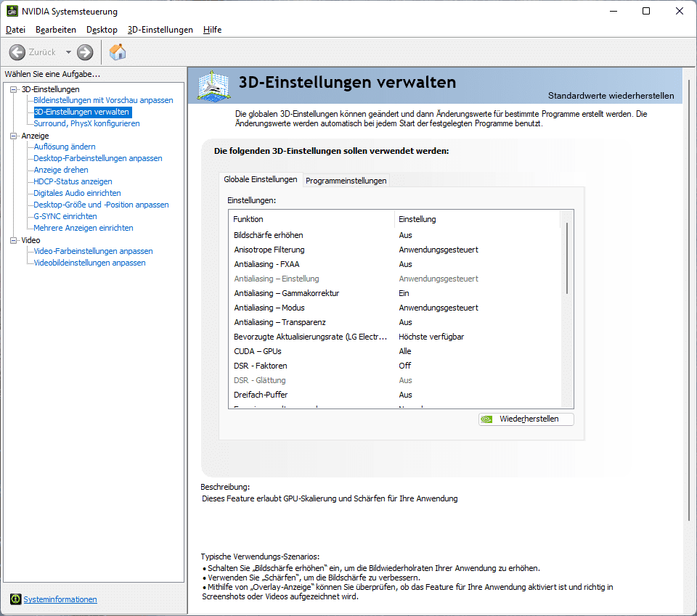Collapse the Anzeige tree node
The width and height of the screenshot is (697, 616).
13,136
